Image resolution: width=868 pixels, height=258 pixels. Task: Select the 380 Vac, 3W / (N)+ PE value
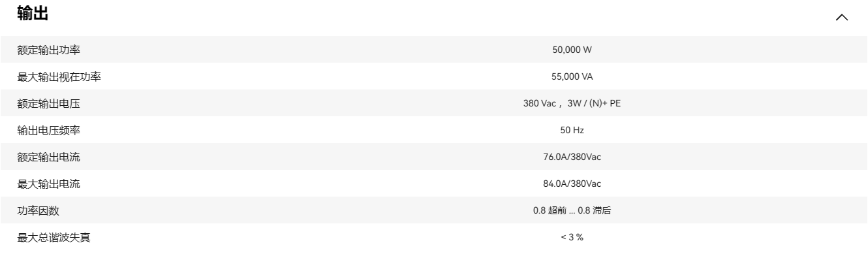[572, 104]
